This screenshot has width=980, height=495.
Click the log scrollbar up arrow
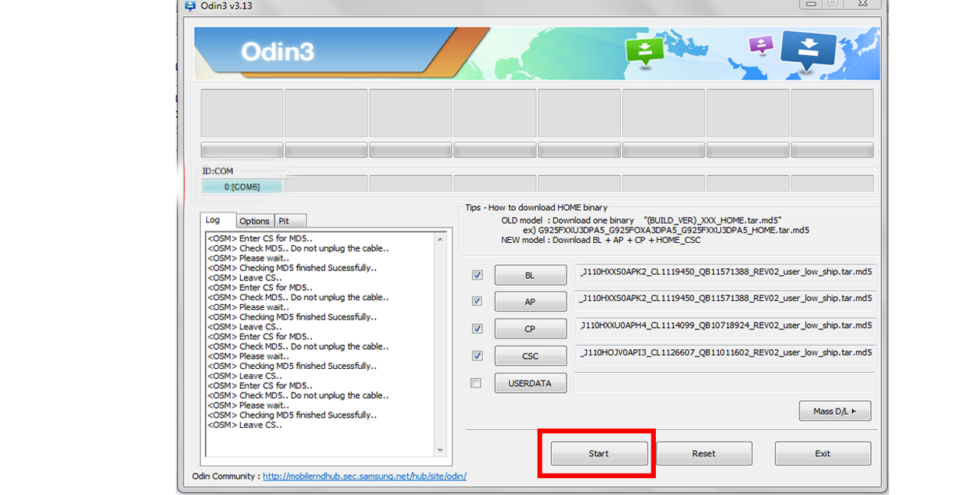click(x=440, y=239)
